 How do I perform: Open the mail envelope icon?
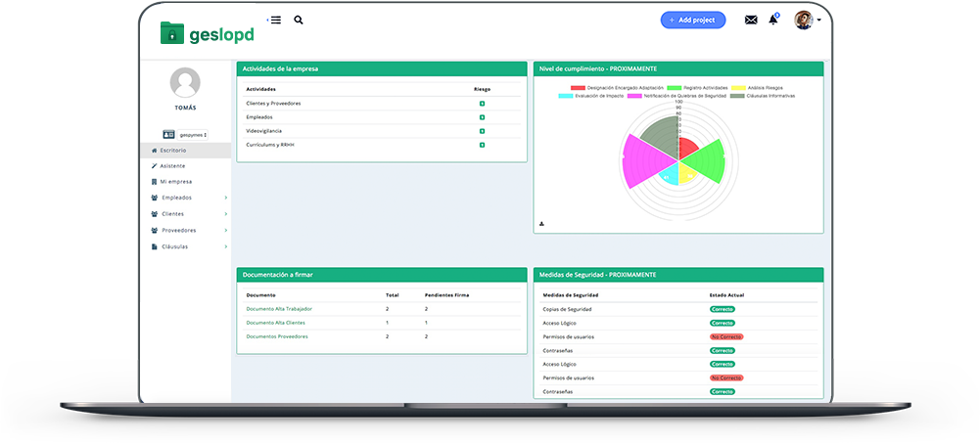coord(751,20)
